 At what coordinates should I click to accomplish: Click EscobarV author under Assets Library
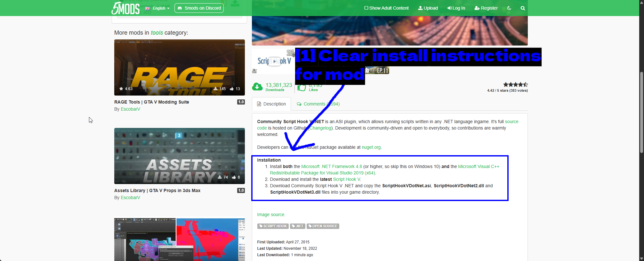[130, 198]
